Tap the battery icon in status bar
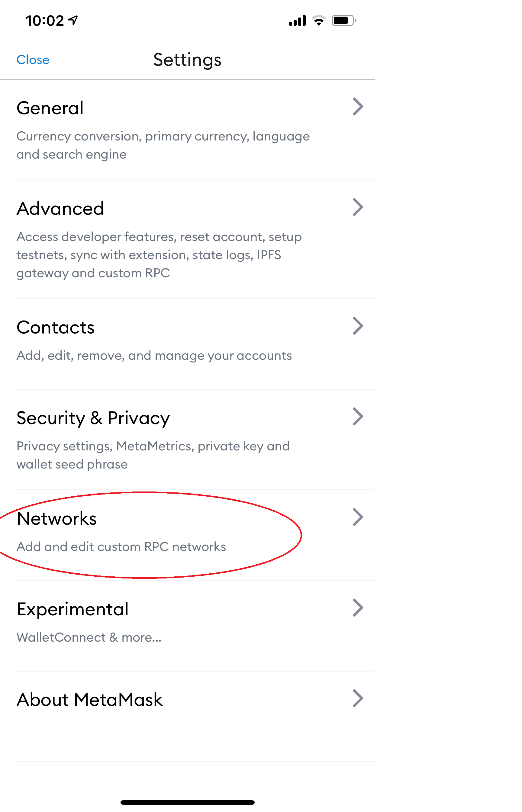522x812 pixels. pyautogui.click(x=344, y=21)
